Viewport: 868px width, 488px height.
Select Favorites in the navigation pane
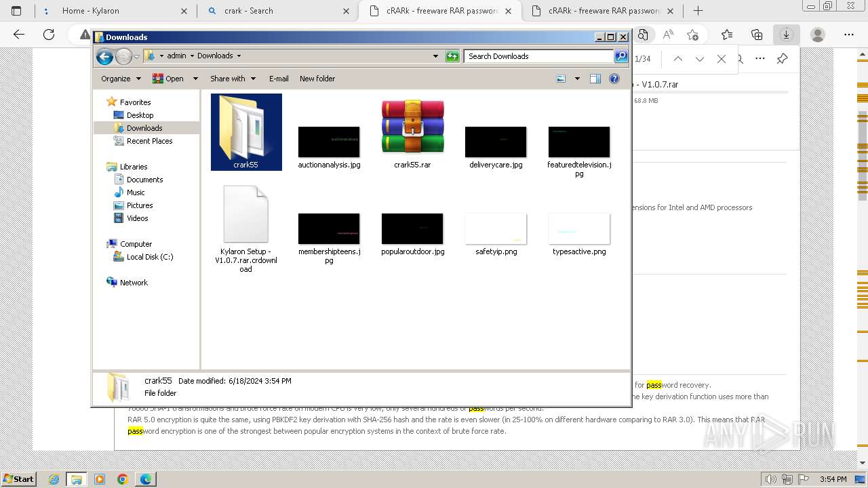135,102
